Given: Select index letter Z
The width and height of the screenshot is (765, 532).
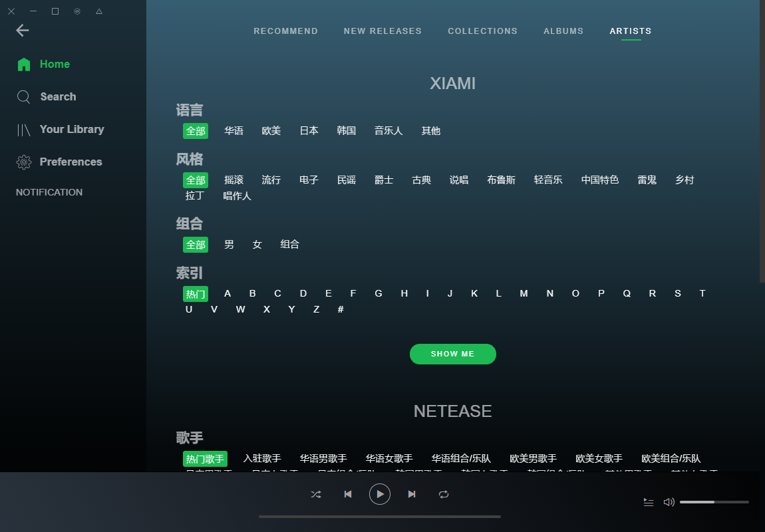Looking at the screenshot, I should coord(316,310).
